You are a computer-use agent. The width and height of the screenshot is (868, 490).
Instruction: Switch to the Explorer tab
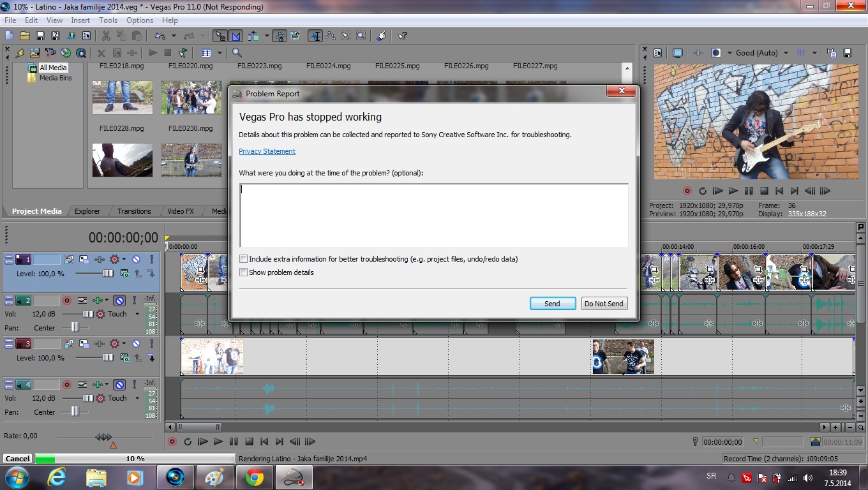[x=87, y=211]
